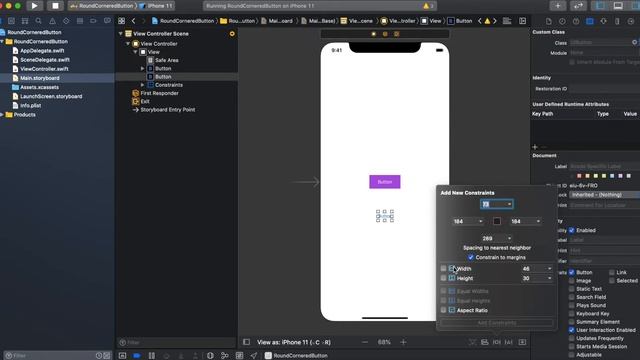Open the Align constraints button
640x360 pixels.
click(484, 342)
